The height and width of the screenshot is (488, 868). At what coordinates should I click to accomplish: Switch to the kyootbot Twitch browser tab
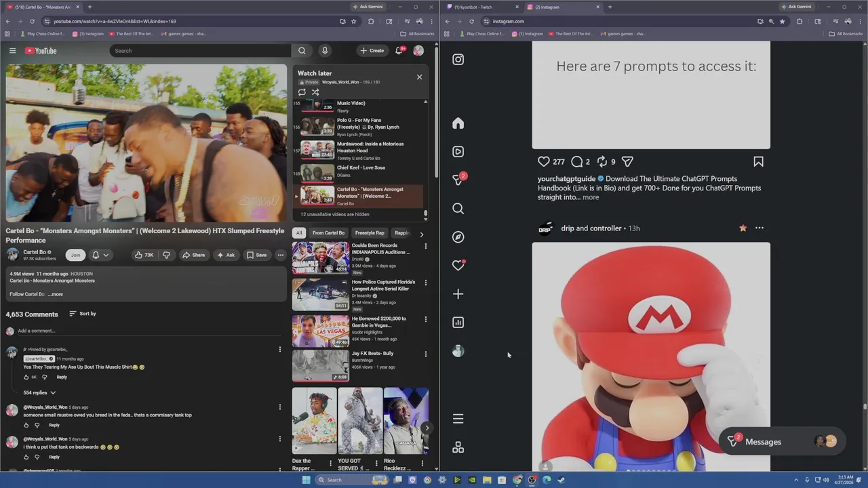481,7
